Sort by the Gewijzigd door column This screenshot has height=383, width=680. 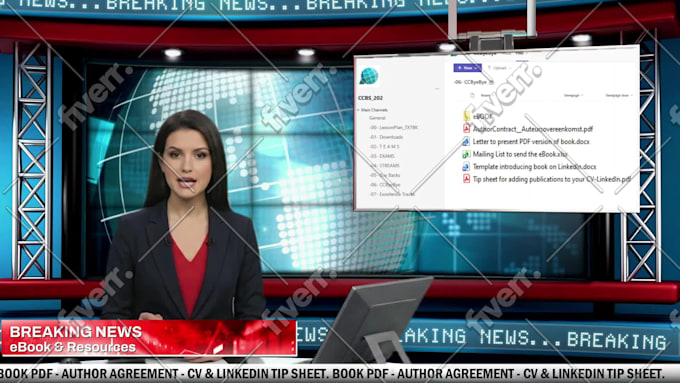(619, 95)
